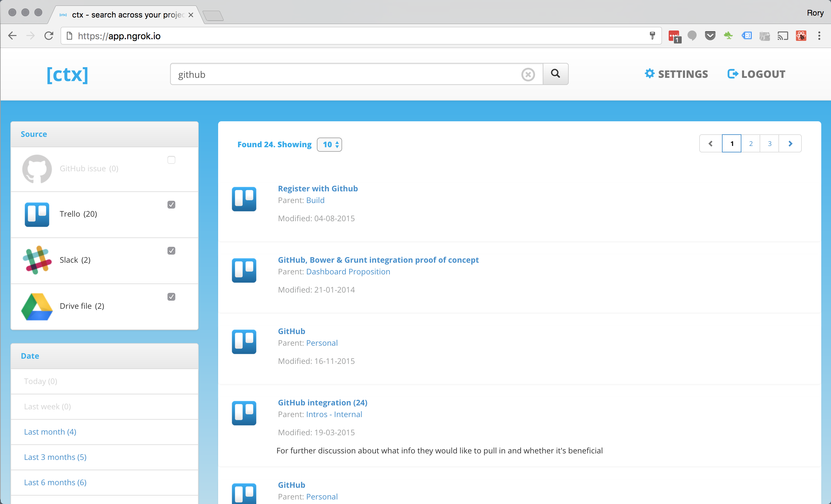Open a new browser tab

click(213, 16)
